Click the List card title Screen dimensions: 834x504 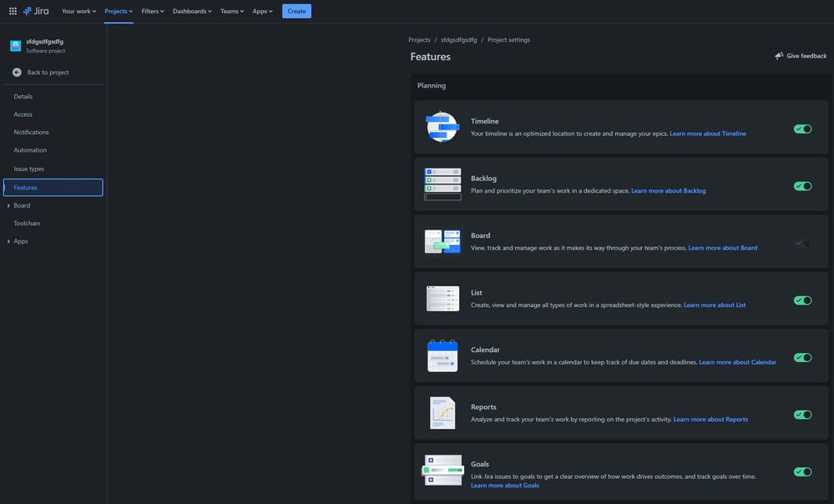477,292
